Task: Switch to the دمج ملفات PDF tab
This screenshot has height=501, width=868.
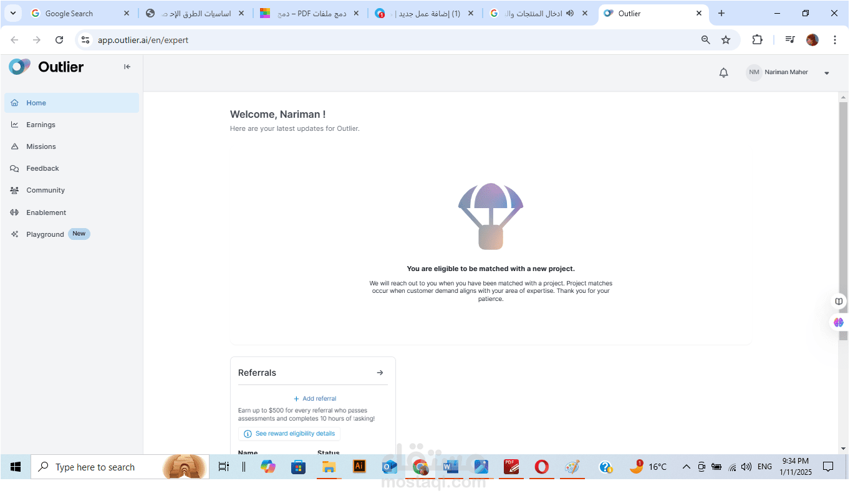Action: [x=311, y=13]
